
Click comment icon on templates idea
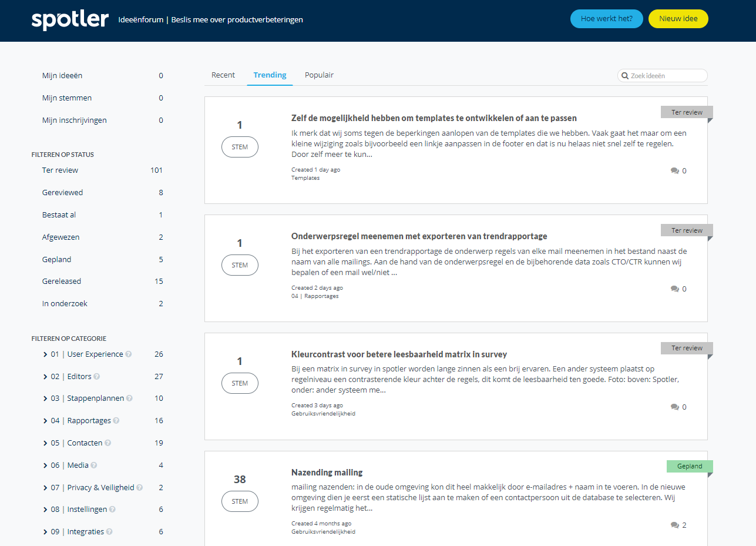[x=674, y=171]
